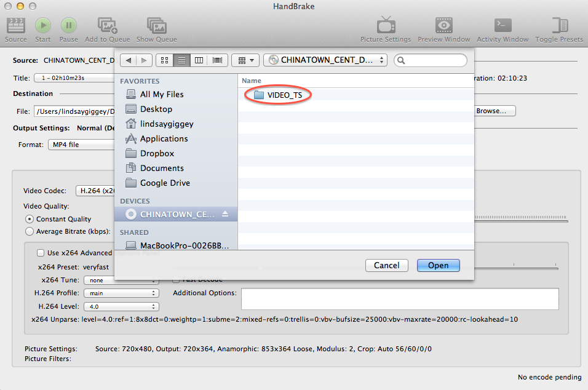588x390 pixels.
Task: Click the Add to Queue icon
Action: pos(107,30)
